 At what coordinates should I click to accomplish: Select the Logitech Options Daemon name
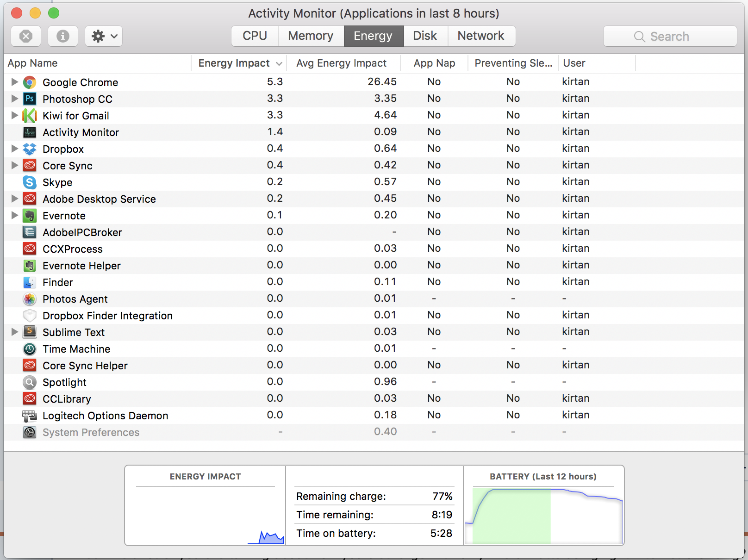pyautogui.click(x=106, y=416)
